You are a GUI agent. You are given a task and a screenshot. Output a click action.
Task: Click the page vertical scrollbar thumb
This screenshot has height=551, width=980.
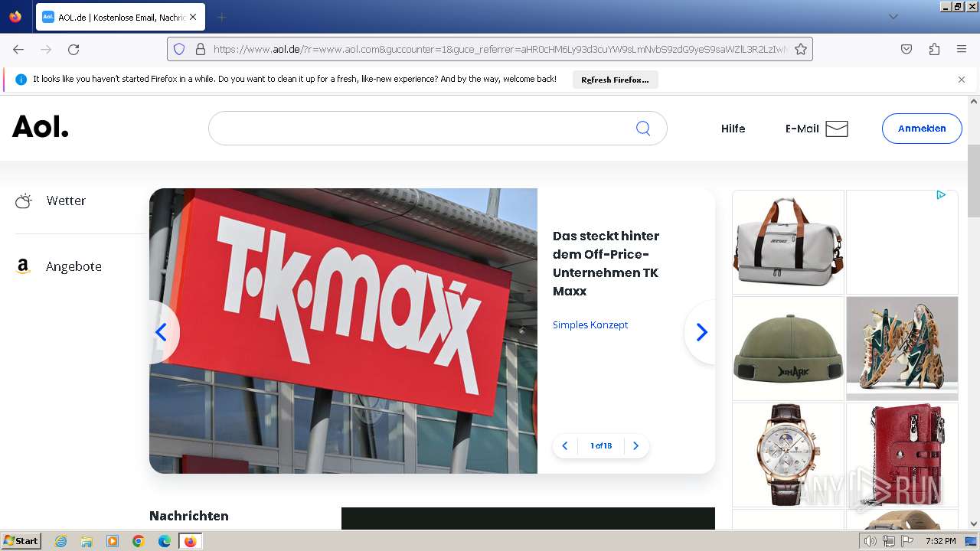click(x=974, y=180)
